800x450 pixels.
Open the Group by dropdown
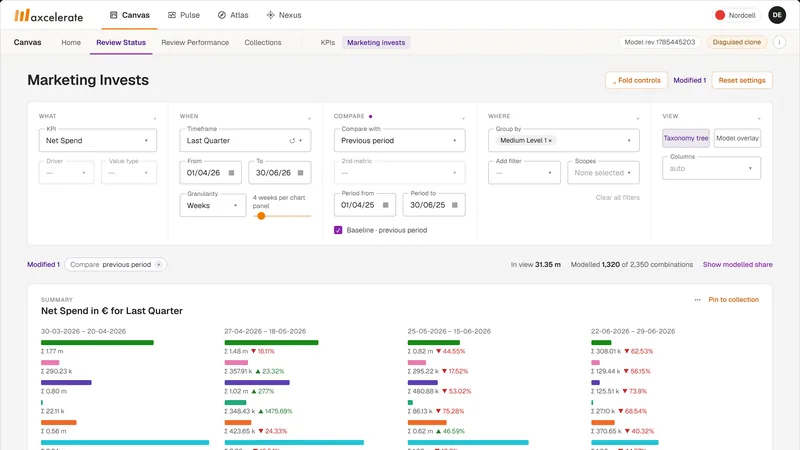point(564,140)
